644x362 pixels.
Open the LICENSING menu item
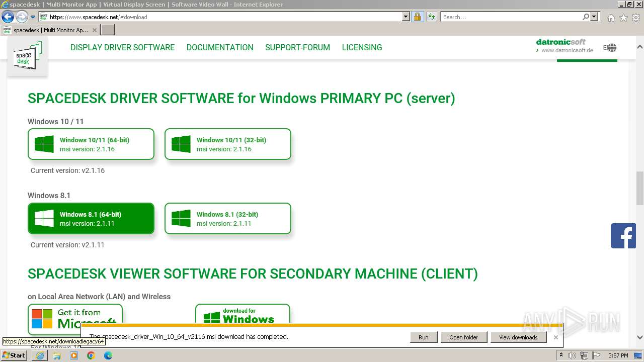(x=362, y=47)
